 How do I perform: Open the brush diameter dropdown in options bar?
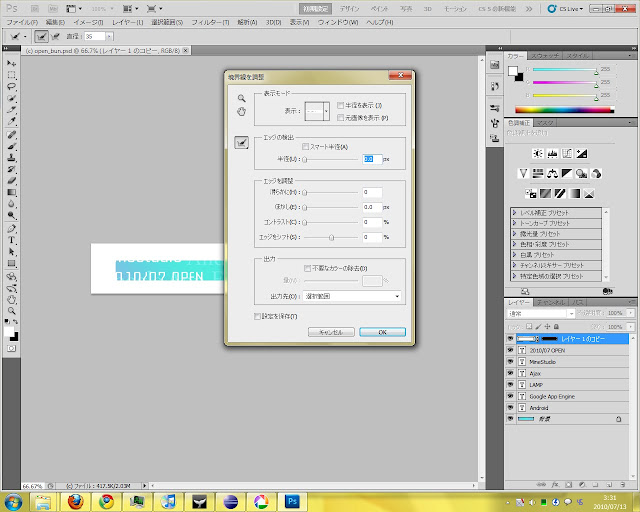pos(109,36)
